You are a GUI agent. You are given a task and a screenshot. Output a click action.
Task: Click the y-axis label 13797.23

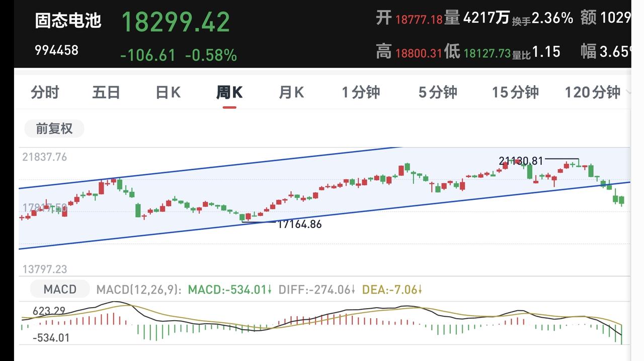pos(44,269)
